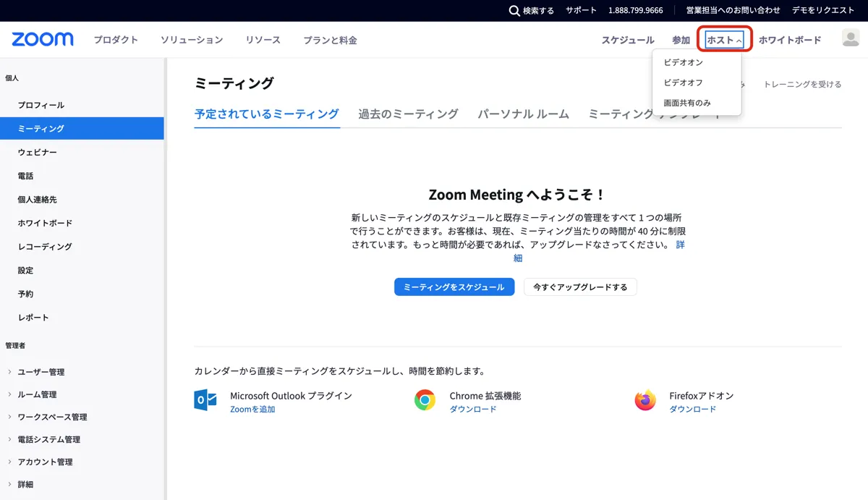Click Zoomを追加 link under Outlook

click(252, 409)
